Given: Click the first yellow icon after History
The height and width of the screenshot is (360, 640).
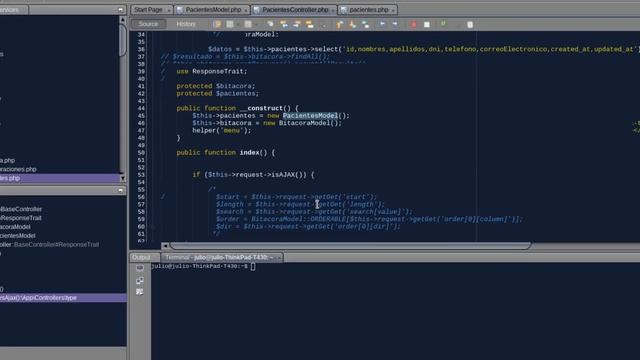Looking at the screenshot, I should pyautogui.click(x=217, y=24).
